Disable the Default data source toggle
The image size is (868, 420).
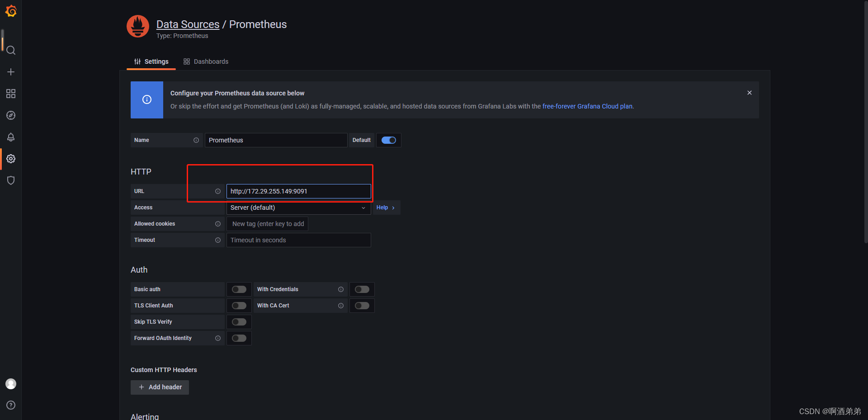point(388,140)
